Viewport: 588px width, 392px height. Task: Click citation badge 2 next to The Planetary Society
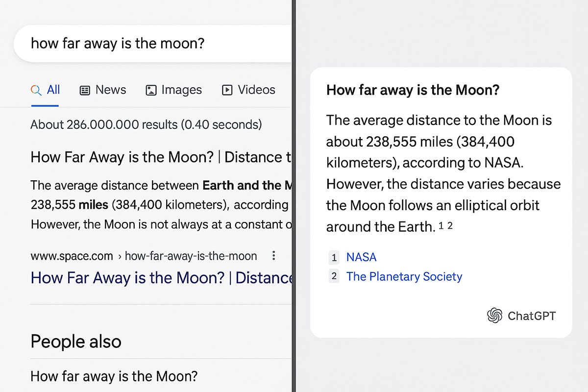pos(334,276)
